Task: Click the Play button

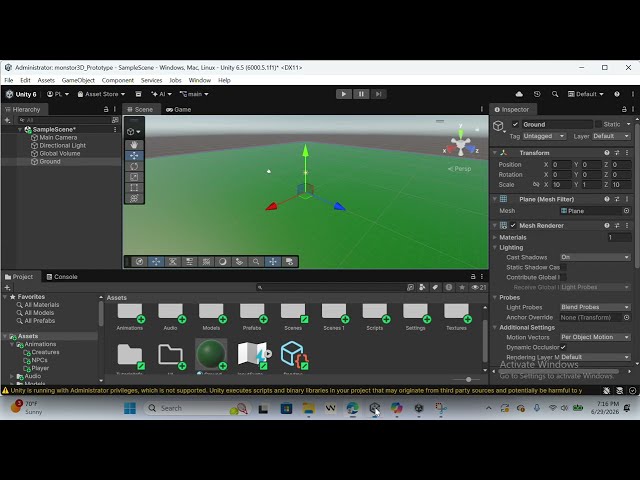Action: (x=344, y=94)
